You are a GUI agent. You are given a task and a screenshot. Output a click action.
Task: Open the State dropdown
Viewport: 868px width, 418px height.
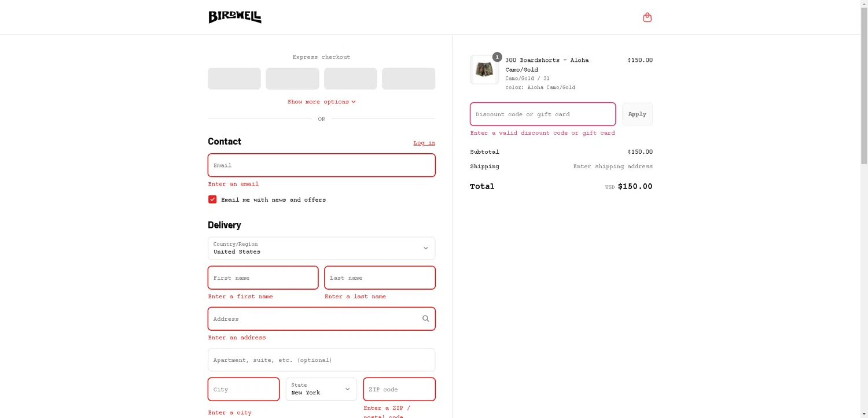coord(321,389)
